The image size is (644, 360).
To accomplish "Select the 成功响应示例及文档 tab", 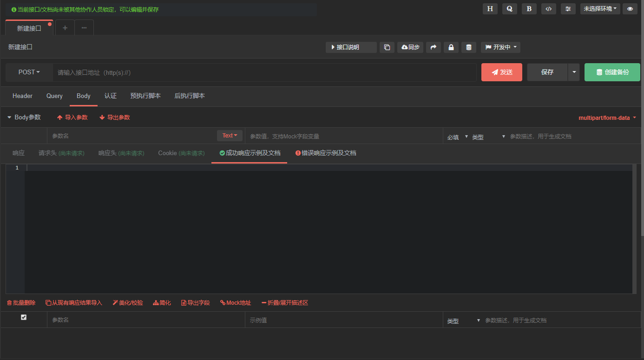I will pos(250,153).
